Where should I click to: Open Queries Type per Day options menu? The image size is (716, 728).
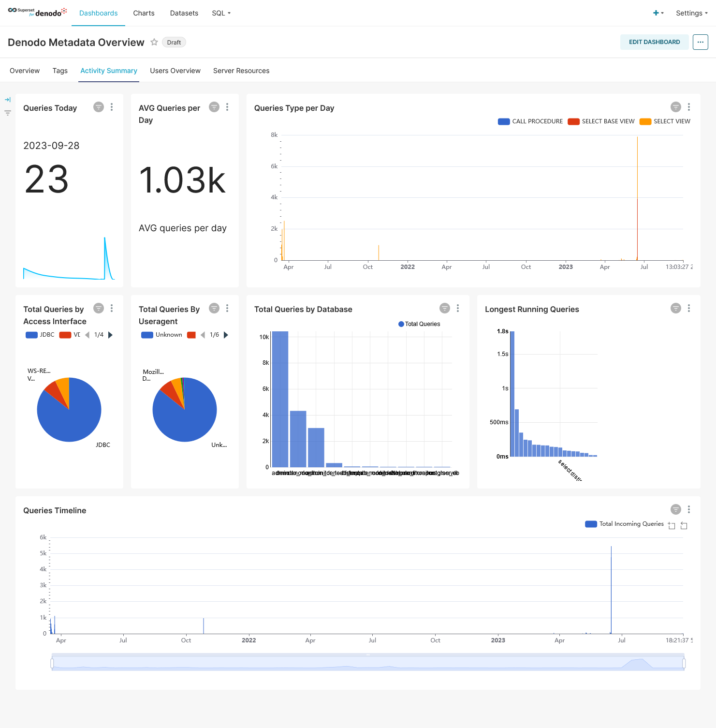tap(689, 107)
